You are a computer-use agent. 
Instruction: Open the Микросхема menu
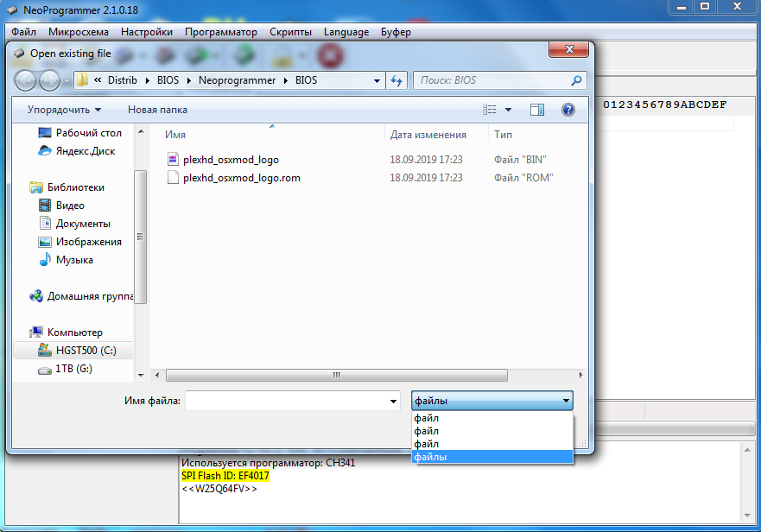click(x=78, y=32)
